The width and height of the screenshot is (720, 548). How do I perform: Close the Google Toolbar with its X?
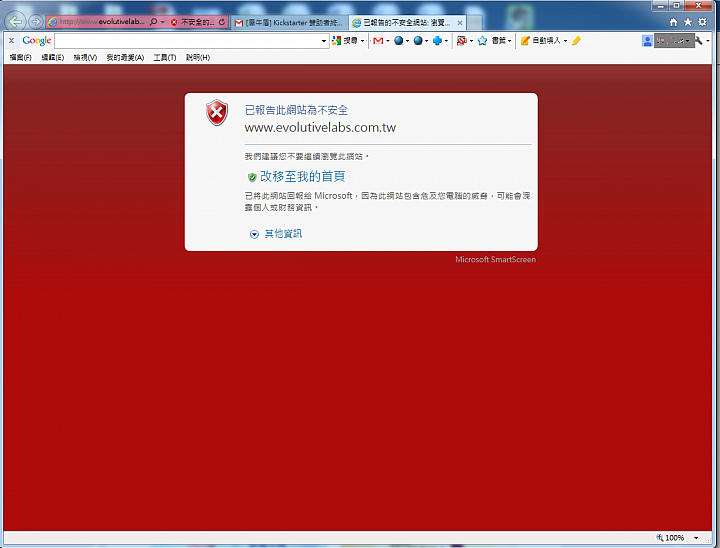pyautogui.click(x=12, y=40)
